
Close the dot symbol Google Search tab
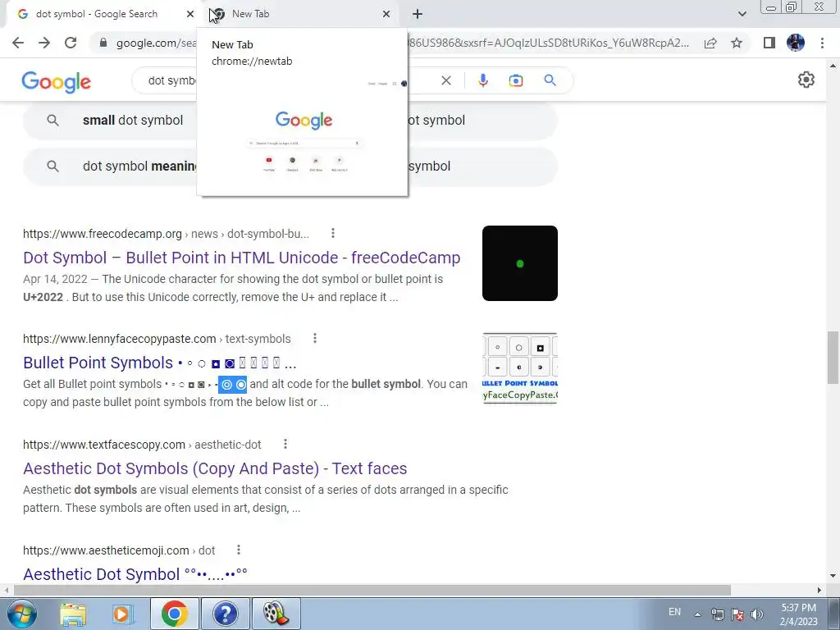[190, 14]
